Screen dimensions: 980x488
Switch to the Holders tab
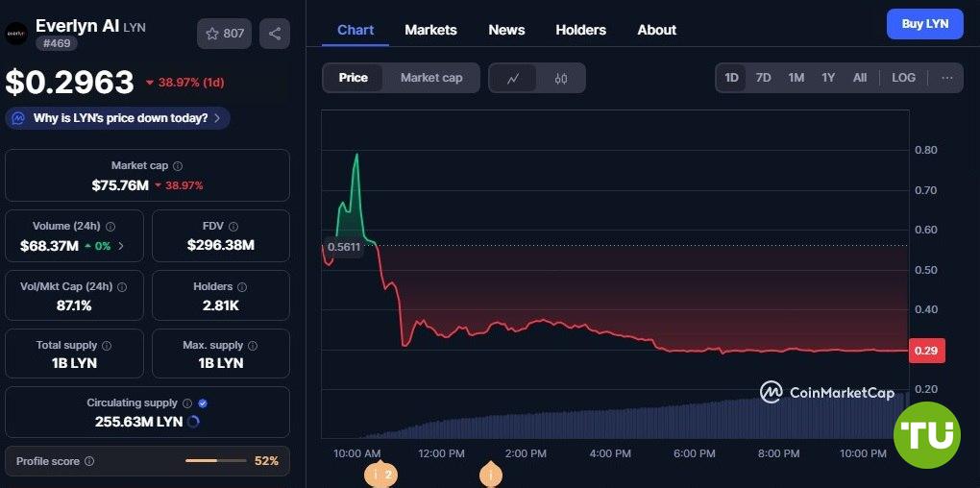pos(580,30)
